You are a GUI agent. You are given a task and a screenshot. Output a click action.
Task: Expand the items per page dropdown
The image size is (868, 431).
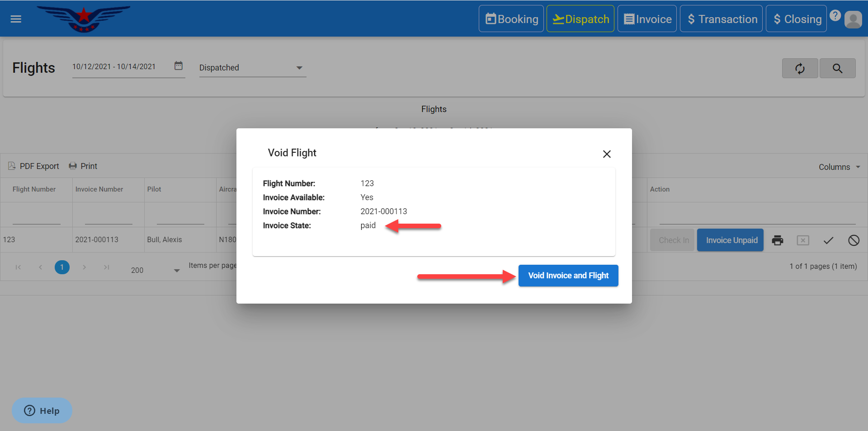177,270
